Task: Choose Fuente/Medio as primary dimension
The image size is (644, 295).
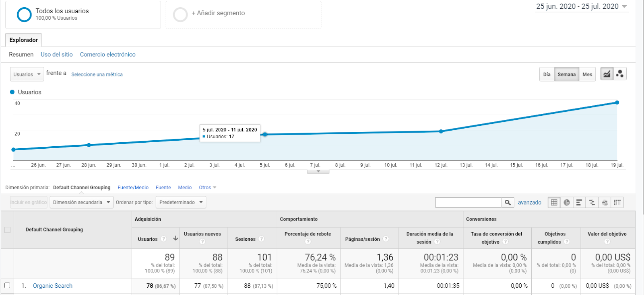Action: [x=133, y=188]
